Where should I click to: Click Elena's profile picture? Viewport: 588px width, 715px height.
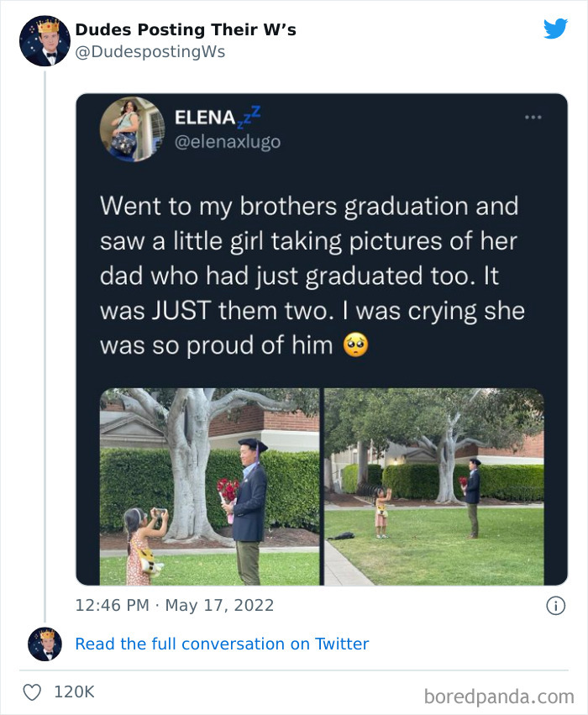click(132, 129)
